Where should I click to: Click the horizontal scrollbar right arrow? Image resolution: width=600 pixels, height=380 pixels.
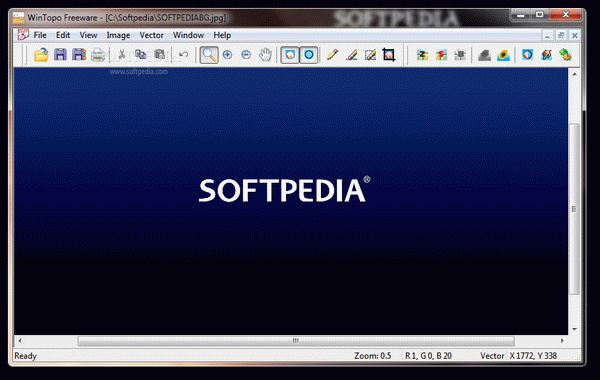562,341
